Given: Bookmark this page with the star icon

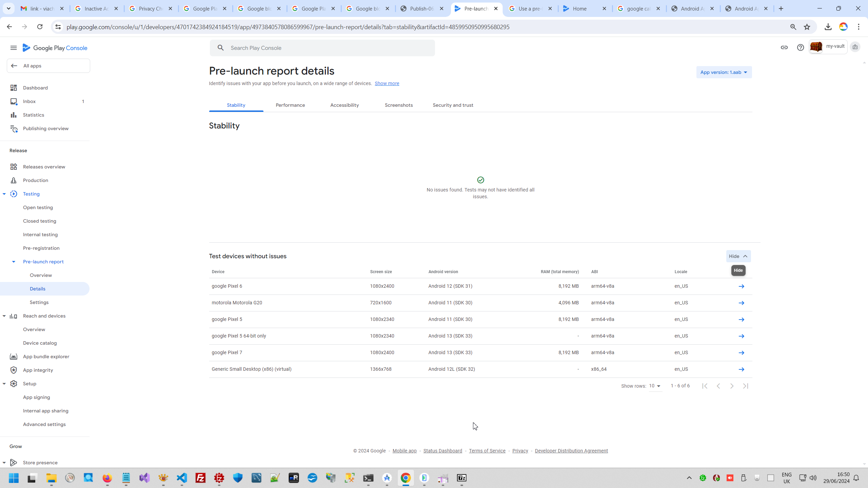Looking at the screenshot, I should click(807, 27).
